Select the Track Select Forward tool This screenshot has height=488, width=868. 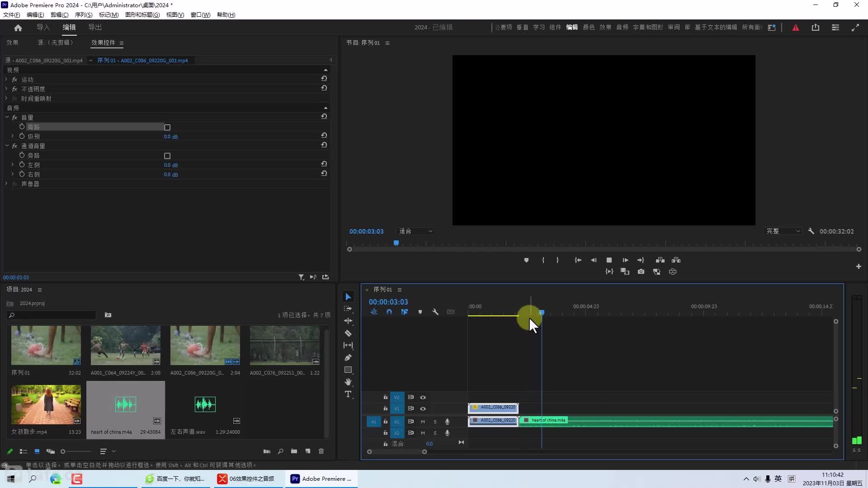348,309
